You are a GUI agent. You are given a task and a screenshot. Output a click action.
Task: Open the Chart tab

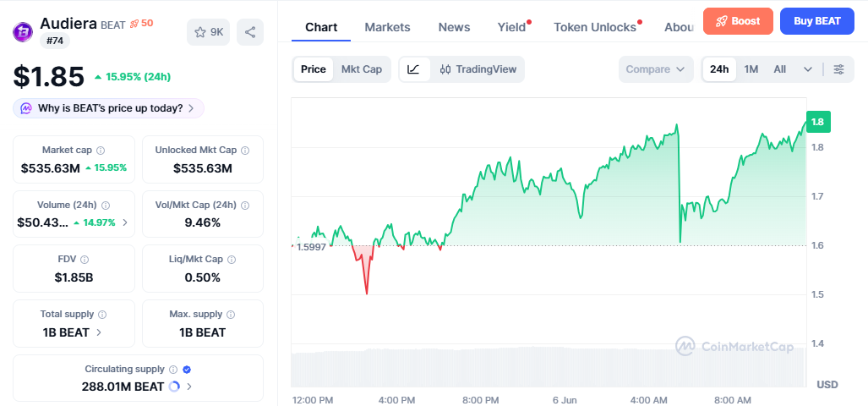click(x=321, y=27)
